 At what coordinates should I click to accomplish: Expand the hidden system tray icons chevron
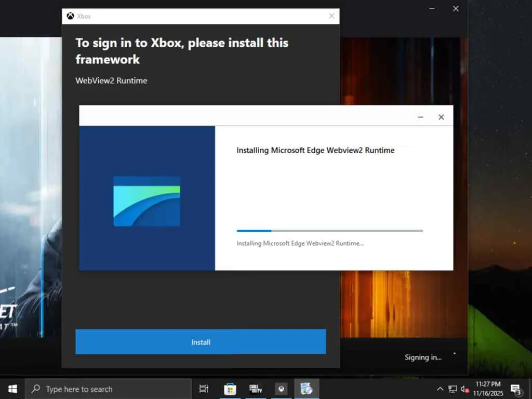tap(440, 389)
